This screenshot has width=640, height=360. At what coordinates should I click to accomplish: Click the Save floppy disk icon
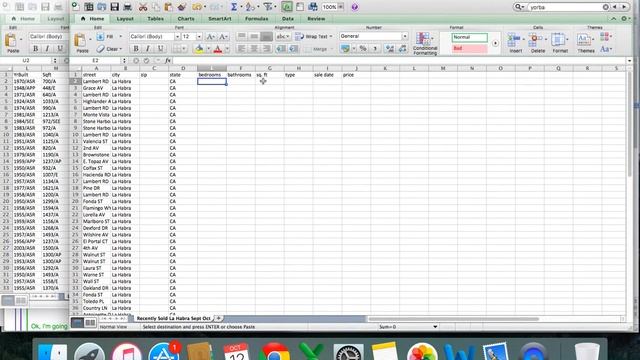115,7
